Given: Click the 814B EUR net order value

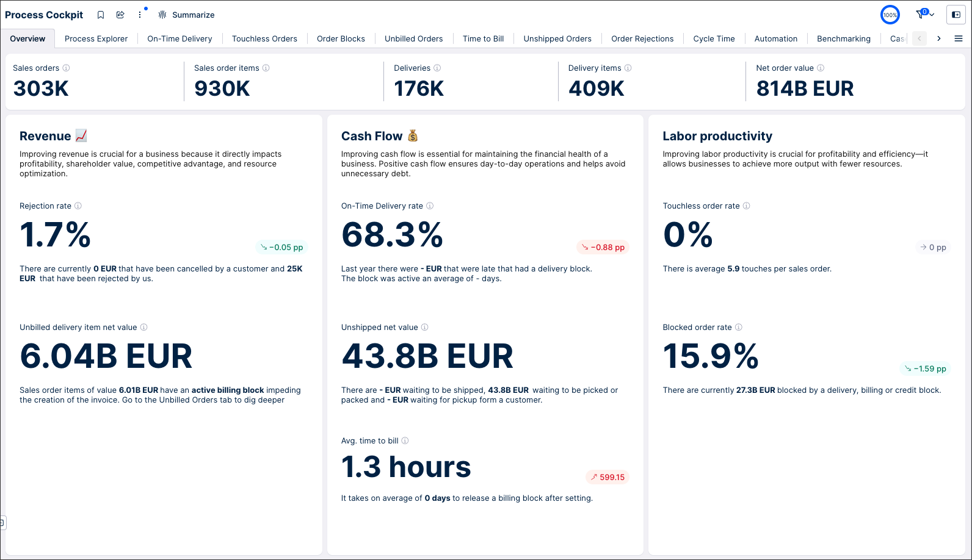Looking at the screenshot, I should 805,88.
